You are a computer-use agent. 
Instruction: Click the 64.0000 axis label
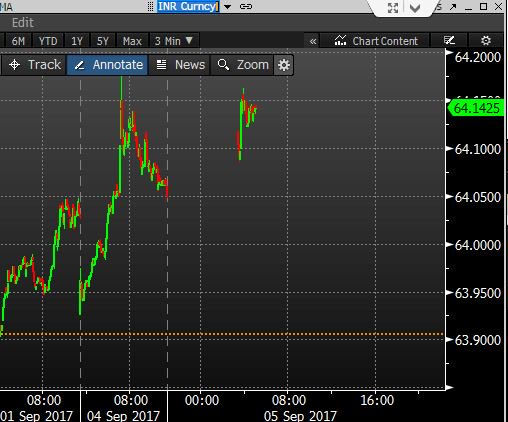click(x=478, y=245)
